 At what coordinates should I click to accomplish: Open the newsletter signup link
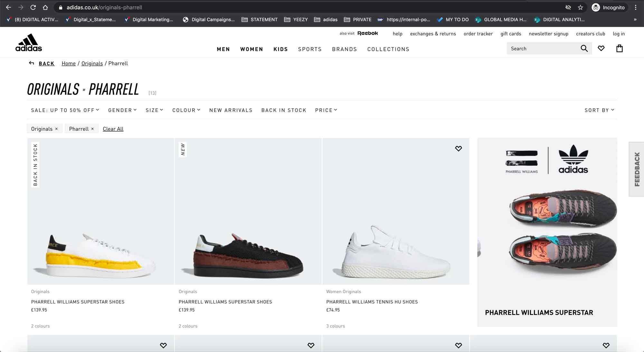point(549,34)
